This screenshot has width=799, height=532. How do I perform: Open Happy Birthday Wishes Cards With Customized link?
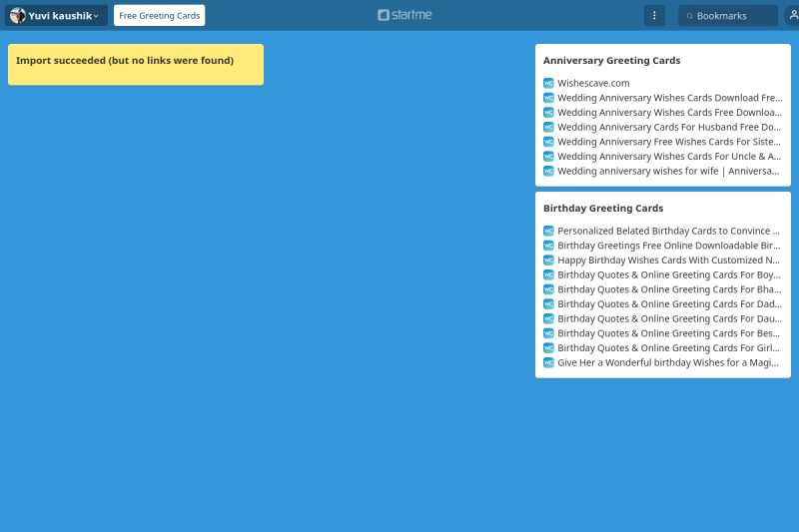(x=668, y=261)
